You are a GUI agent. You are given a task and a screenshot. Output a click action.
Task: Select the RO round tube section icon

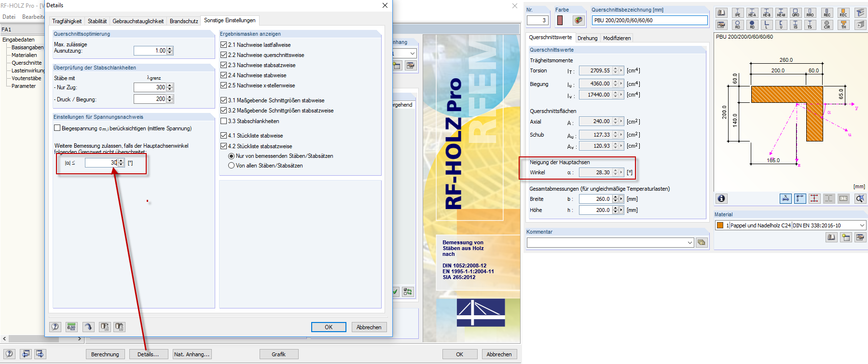[x=738, y=25]
